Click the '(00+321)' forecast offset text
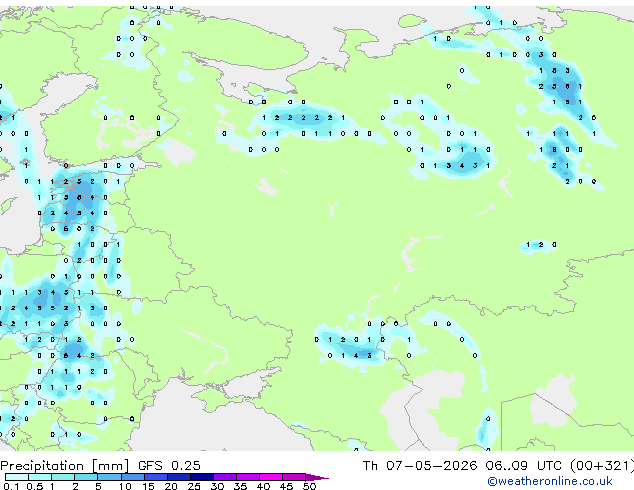Screen dimensions: 634x490 click(x=602, y=466)
